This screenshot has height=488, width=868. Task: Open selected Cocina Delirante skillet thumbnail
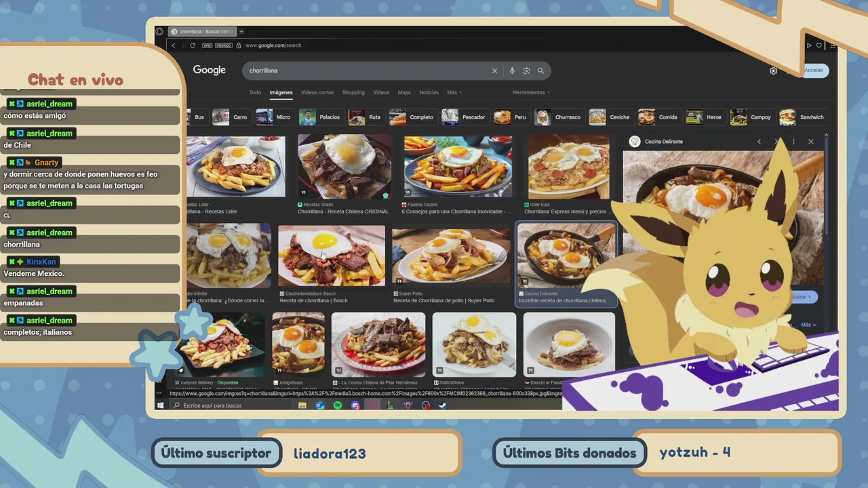click(566, 256)
